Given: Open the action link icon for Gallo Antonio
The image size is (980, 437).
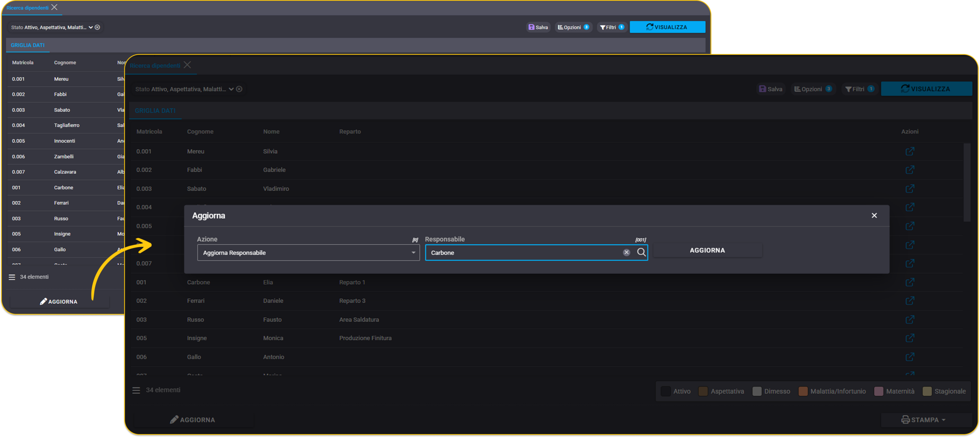Looking at the screenshot, I should [910, 357].
